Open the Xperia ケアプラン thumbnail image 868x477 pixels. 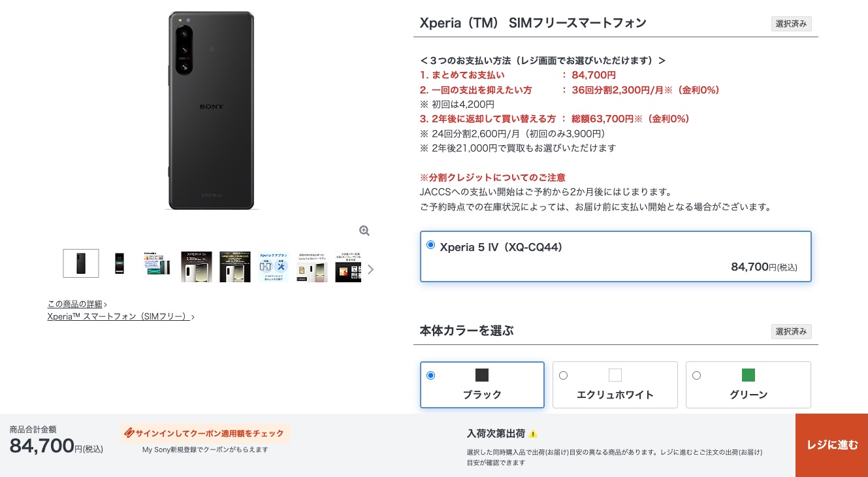274,267
